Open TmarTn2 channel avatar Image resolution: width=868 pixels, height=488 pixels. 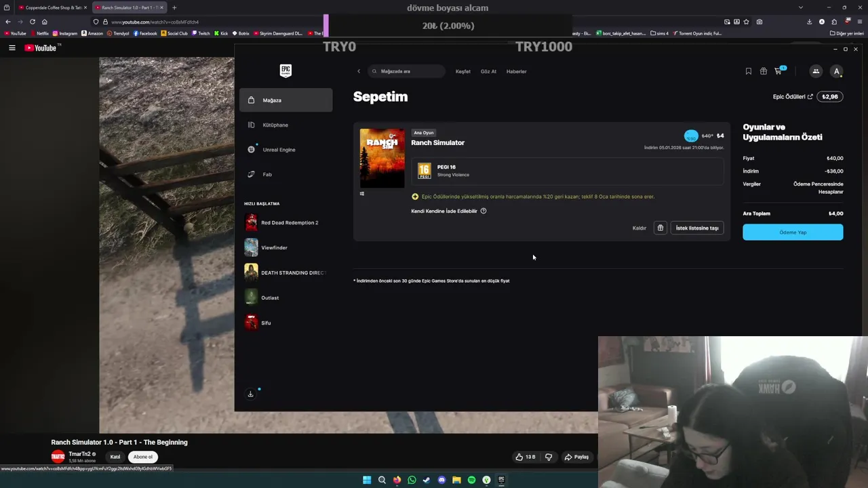[x=58, y=457]
